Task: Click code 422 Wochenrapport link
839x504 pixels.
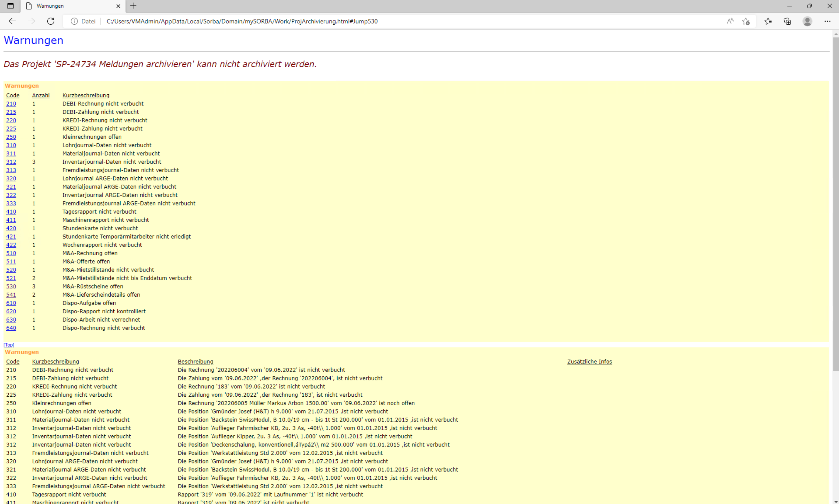Action: [x=11, y=245]
